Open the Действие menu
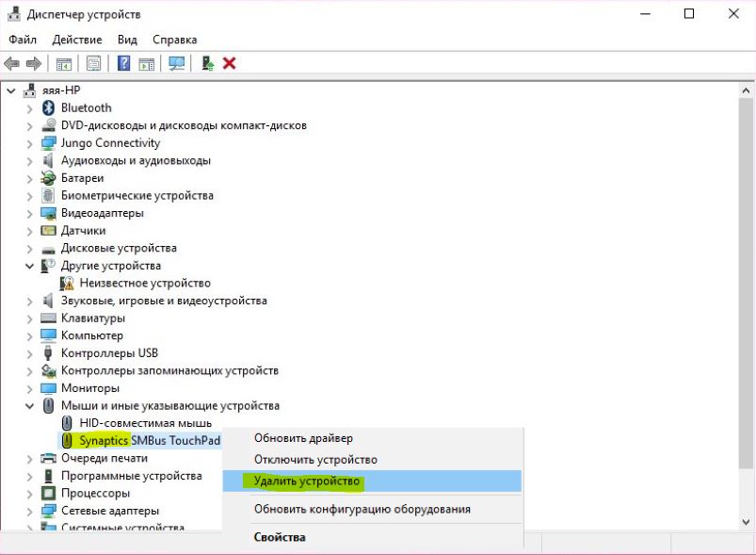756x555 pixels. click(x=77, y=40)
